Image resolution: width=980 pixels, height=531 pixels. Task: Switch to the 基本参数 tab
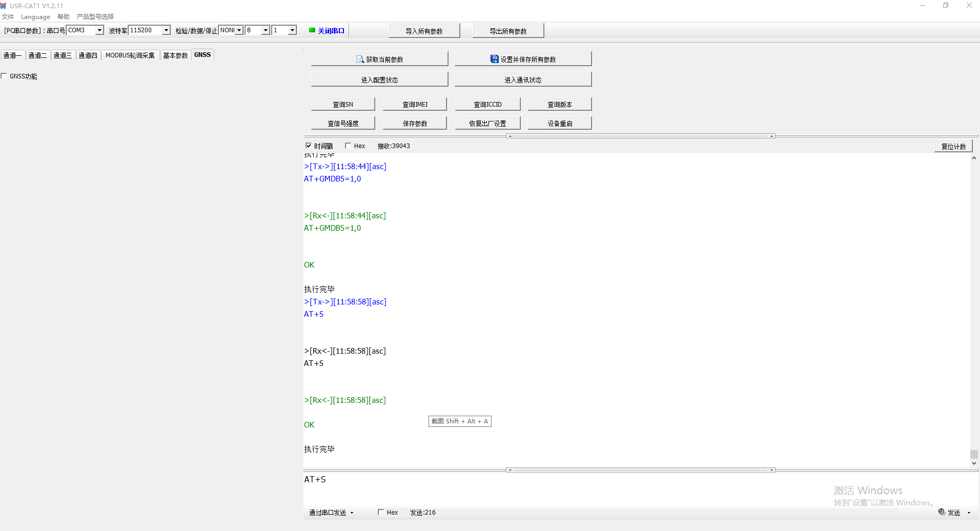(175, 55)
